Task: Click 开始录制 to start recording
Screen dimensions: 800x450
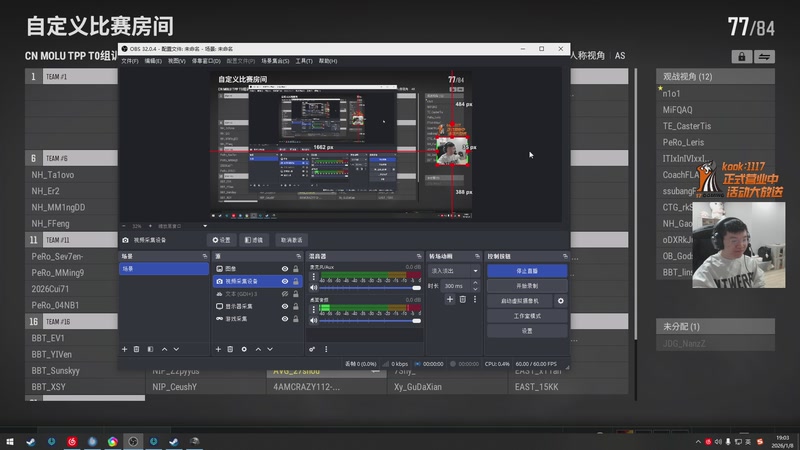Action: [x=527, y=286]
